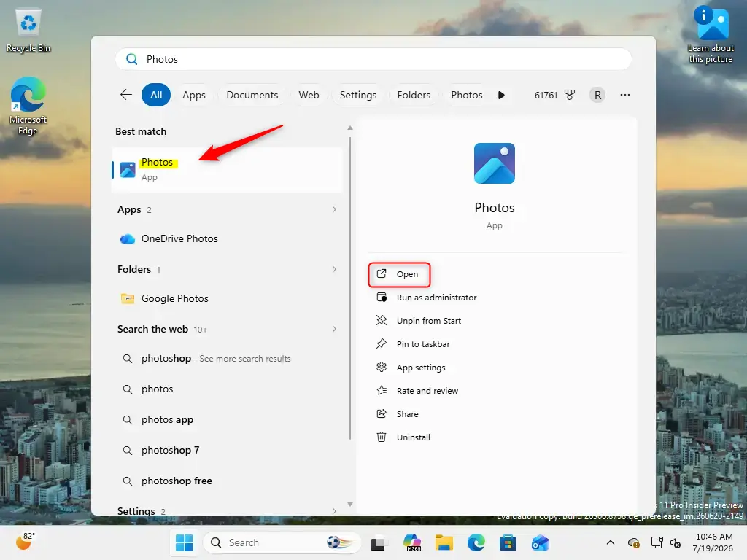
Task: Click the muted volume tray icon
Action: pyautogui.click(x=676, y=542)
